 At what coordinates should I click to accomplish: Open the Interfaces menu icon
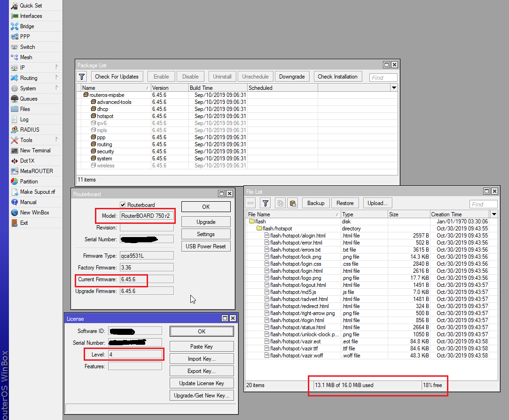[15, 16]
